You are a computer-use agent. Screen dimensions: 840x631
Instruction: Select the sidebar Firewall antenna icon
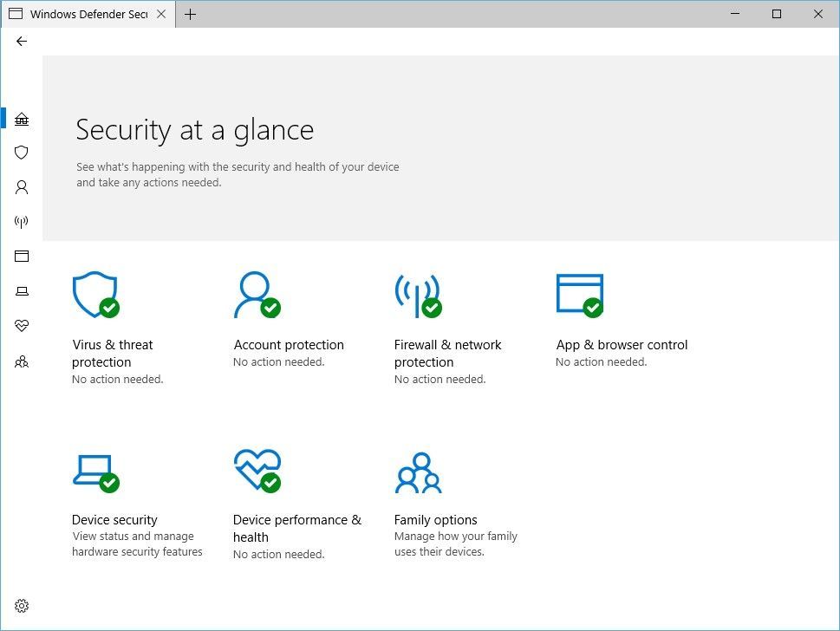22,222
